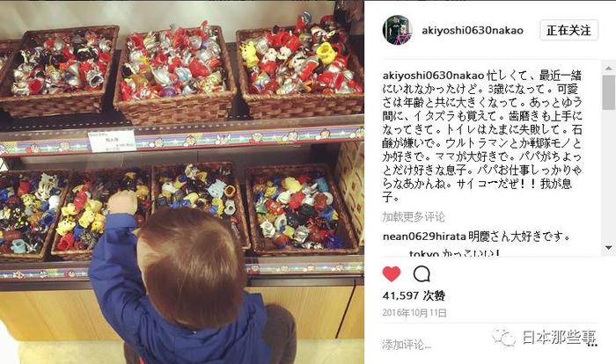The image size is (616, 364).
Task: Open akiyoshi0630nakao username in caption
Action: pyautogui.click(x=433, y=75)
